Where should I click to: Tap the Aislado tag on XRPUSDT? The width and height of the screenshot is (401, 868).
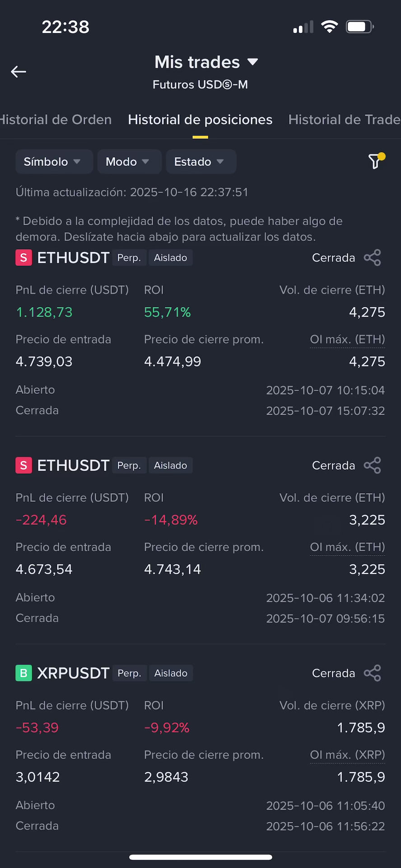click(171, 673)
